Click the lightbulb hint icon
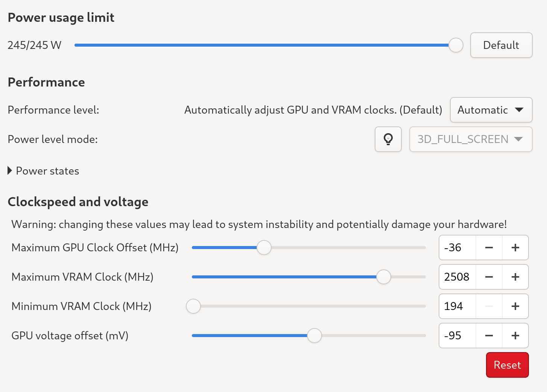 pos(388,139)
